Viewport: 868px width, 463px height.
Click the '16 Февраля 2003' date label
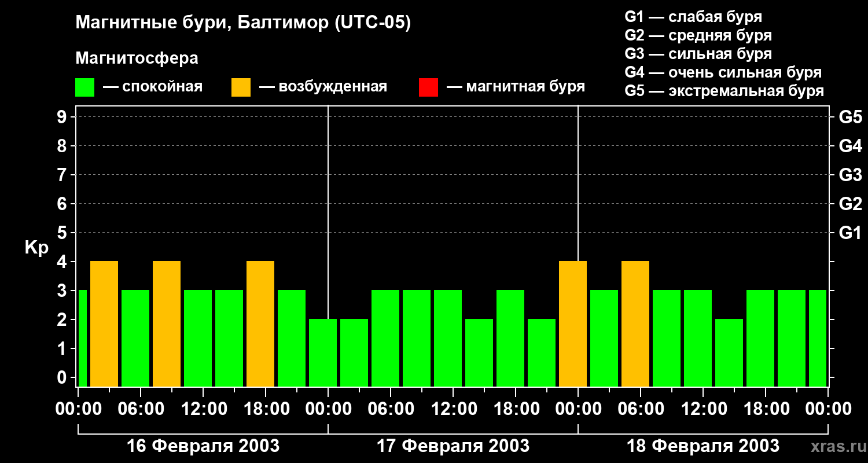click(x=203, y=446)
